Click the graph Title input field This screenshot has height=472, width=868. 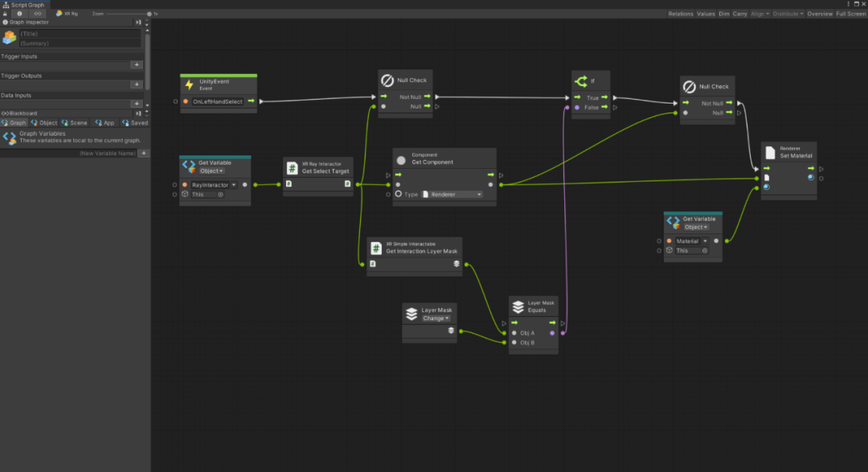[80, 34]
